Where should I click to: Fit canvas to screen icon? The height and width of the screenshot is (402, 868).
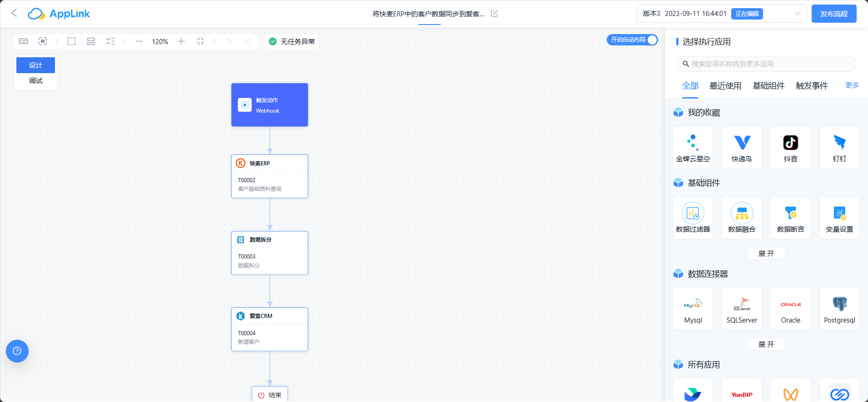(200, 41)
